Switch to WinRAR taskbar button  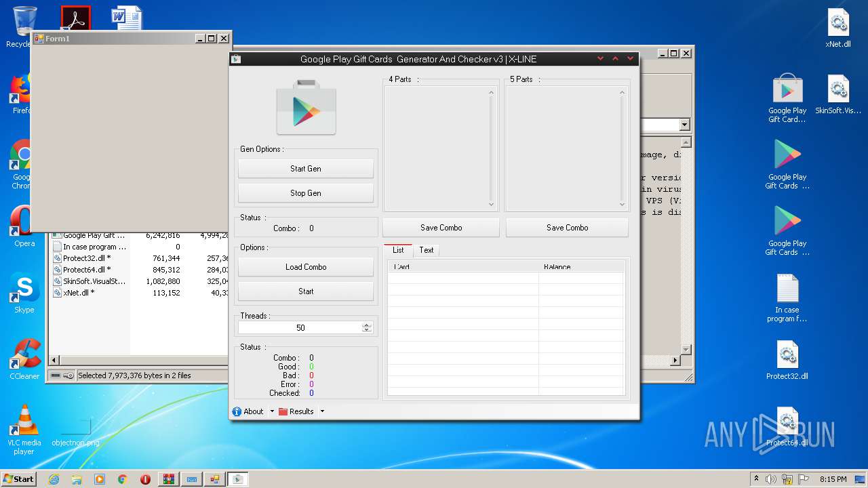click(168, 479)
